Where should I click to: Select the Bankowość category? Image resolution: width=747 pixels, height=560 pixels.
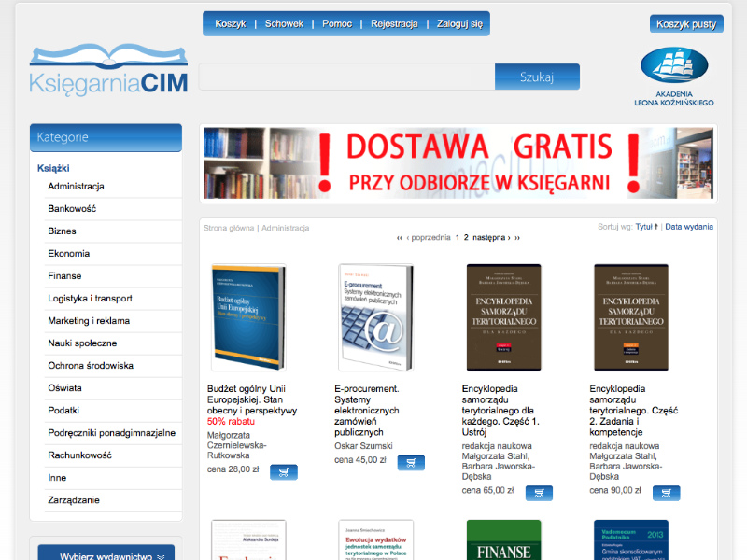tap(72, 208)
